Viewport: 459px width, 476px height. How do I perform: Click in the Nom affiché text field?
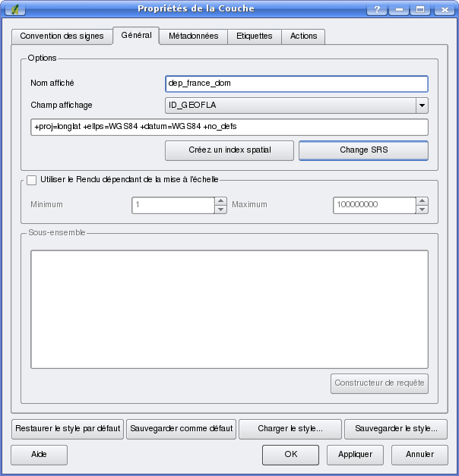click(x=296, y=84)
